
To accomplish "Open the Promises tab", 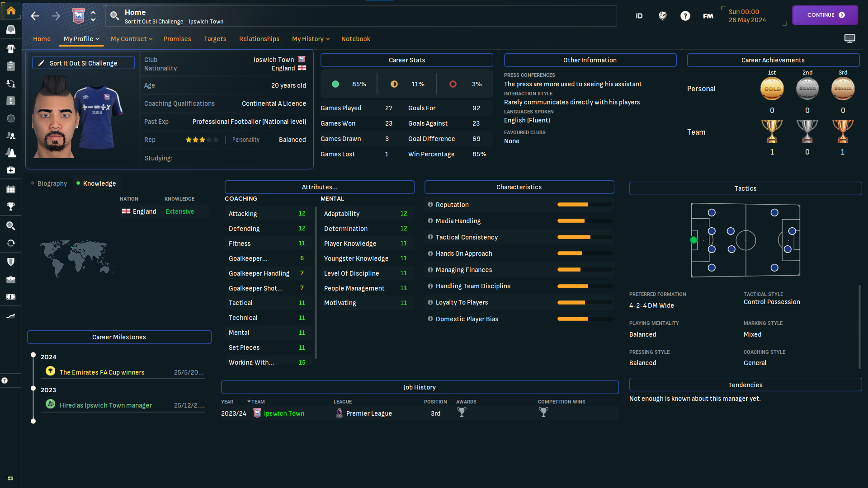I will [x=177, y=39].
